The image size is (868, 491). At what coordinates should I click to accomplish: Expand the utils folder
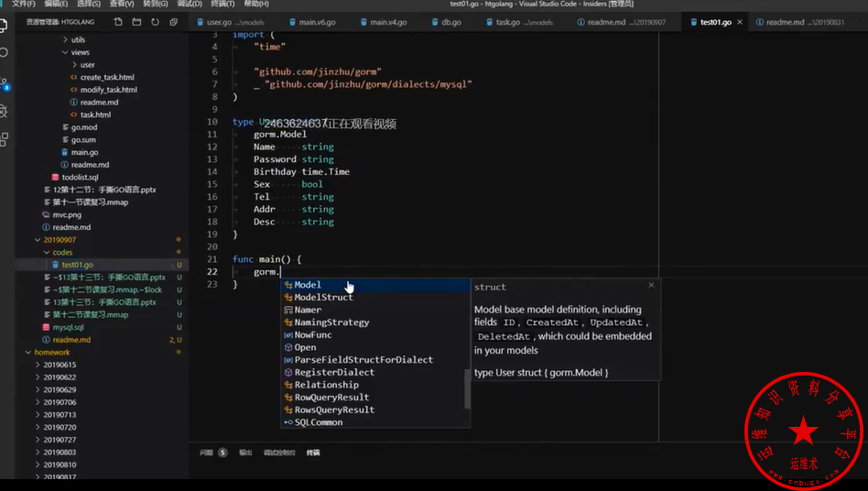[77, 39]
